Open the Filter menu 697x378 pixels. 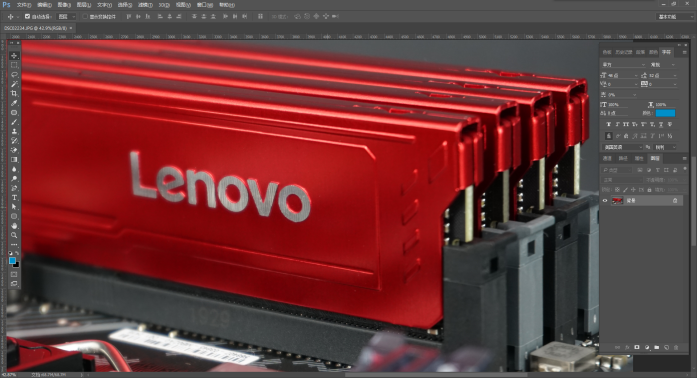tap(145, 5)
